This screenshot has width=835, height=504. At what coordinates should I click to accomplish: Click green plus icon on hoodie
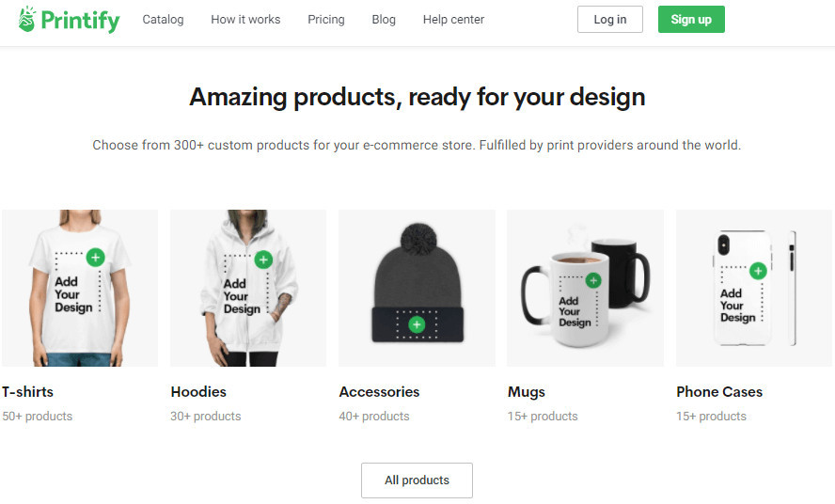click(263, 260)
